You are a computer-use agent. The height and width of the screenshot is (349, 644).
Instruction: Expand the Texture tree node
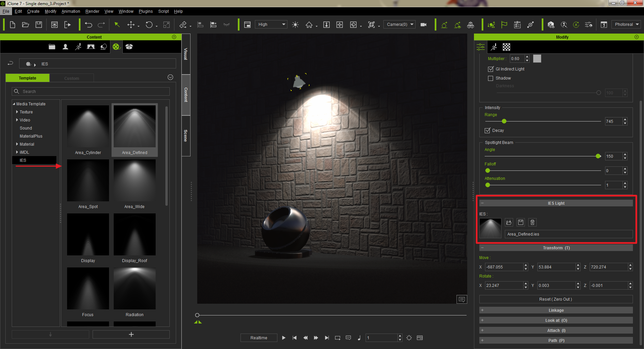pyautogui.click(x=17, y=112)
